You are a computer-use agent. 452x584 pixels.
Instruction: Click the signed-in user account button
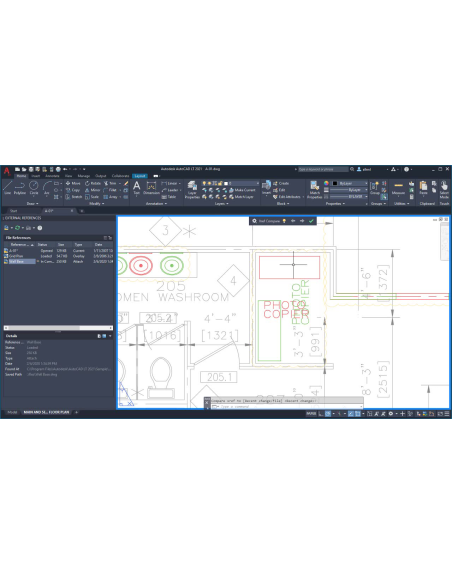point(365,169)
